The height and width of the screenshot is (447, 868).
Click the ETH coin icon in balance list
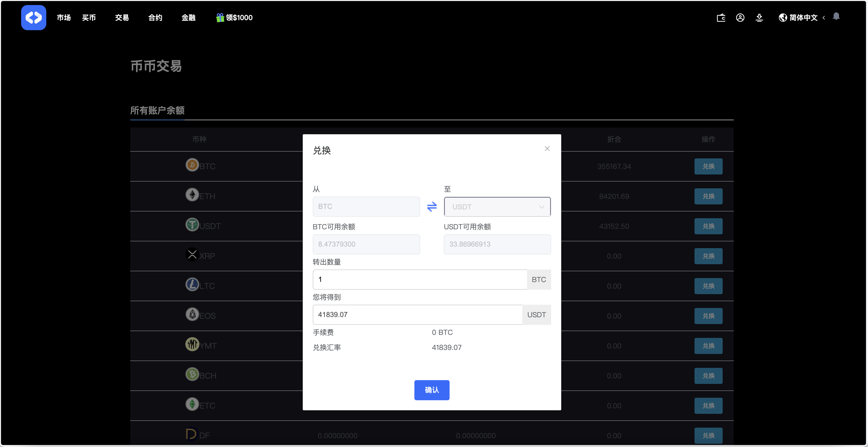point(192,195)
